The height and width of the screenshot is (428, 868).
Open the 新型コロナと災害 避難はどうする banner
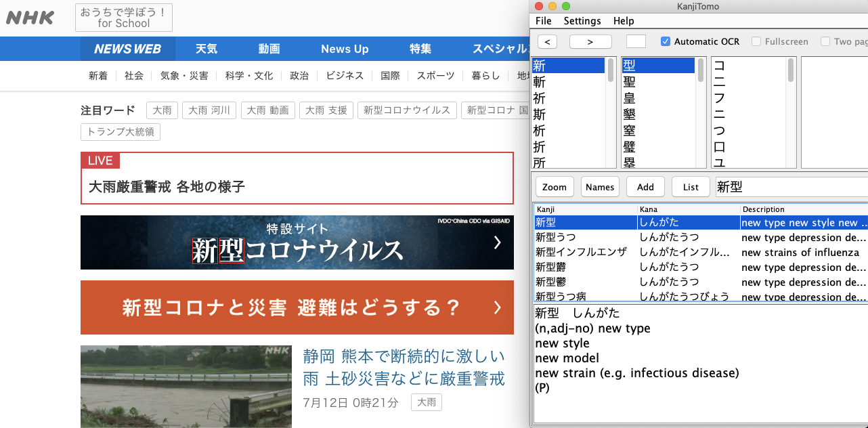(297, 307)
